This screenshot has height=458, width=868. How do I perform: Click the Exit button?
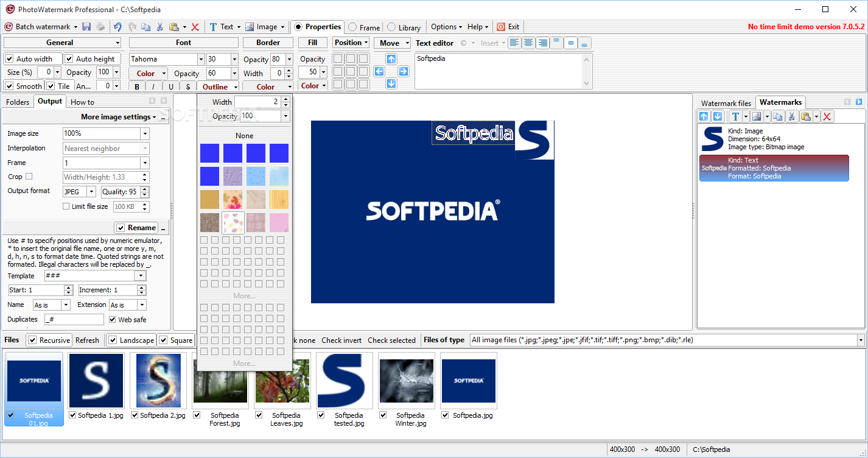(508, 27)
